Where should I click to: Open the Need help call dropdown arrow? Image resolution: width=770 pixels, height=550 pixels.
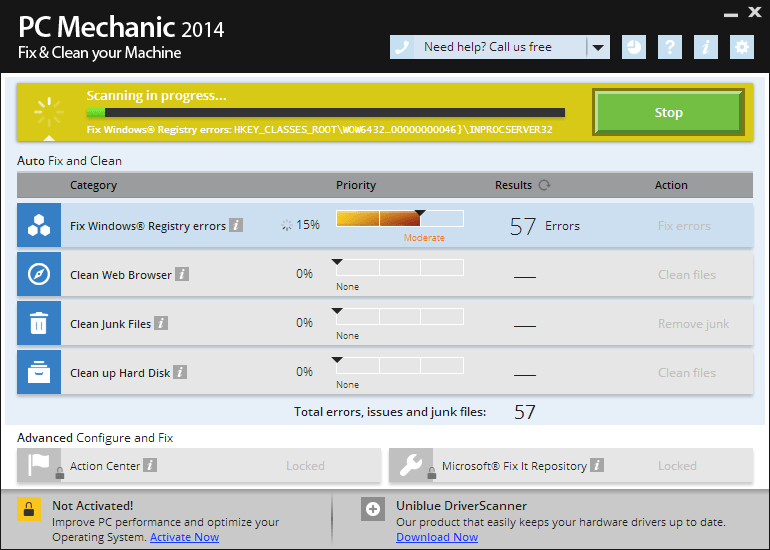598,47
